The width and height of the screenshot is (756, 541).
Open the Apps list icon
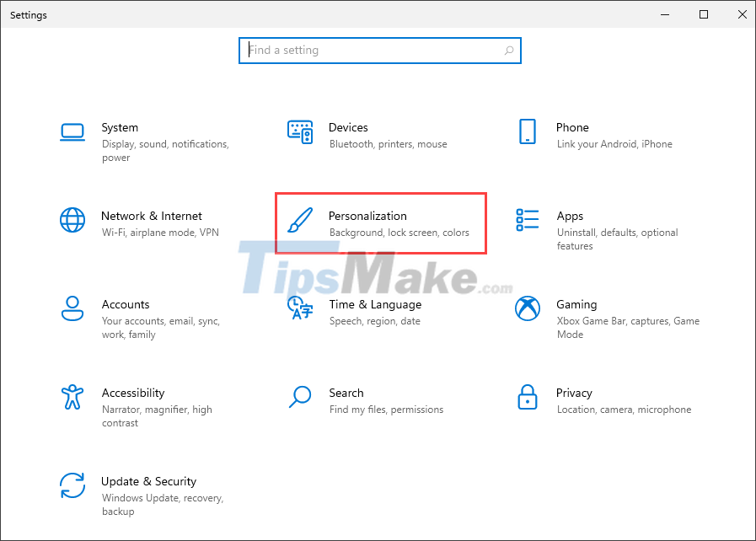coord(528,220)
